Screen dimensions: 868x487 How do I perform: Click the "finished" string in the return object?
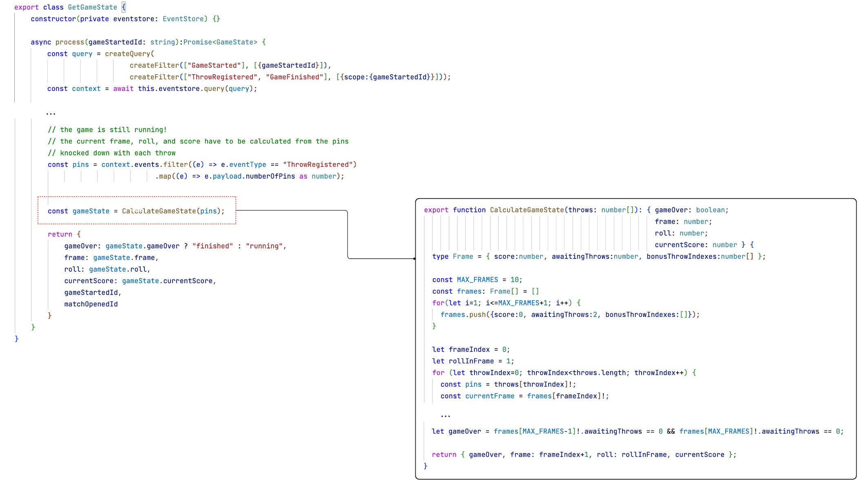(213, 246)
